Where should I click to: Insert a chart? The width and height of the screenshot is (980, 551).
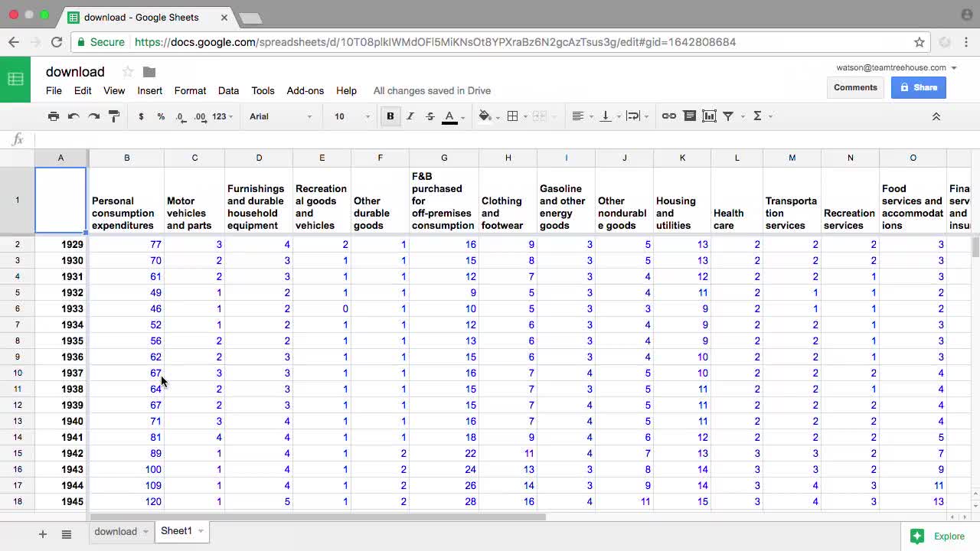click(707, 116)
